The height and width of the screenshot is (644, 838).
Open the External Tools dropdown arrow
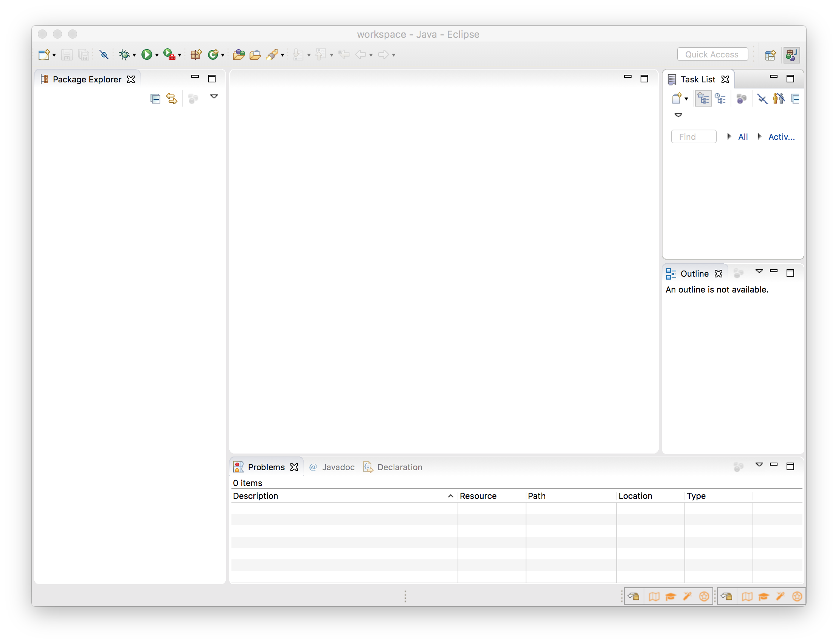point(179,55)
